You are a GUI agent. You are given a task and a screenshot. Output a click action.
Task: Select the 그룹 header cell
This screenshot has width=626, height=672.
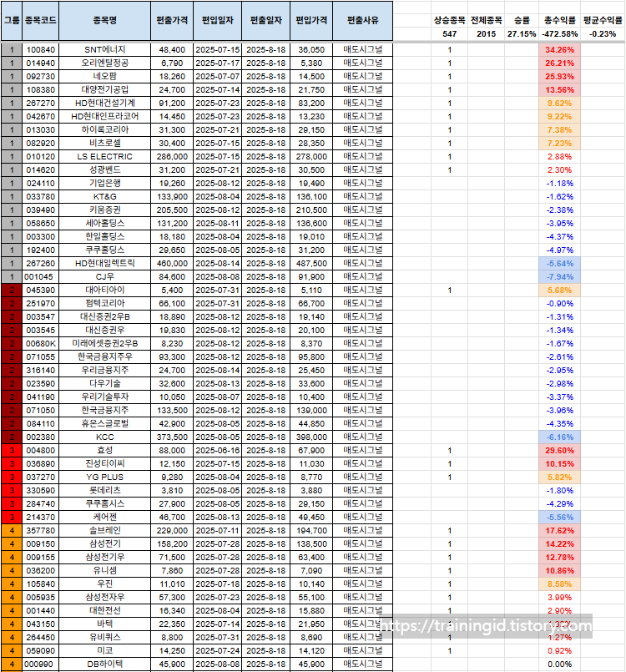point(12,21)
